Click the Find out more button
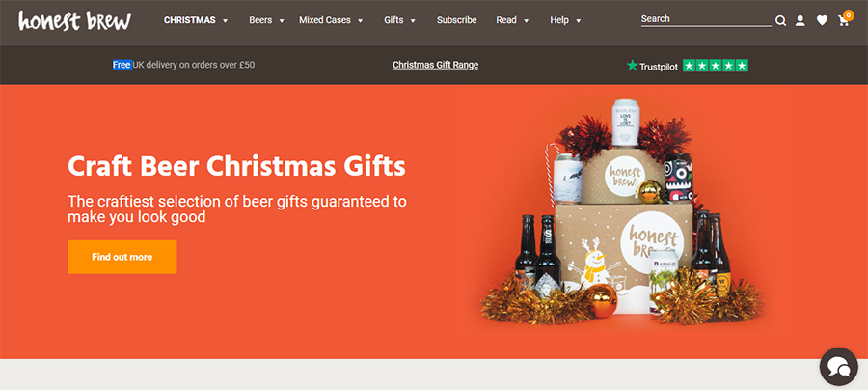The height and width of the screenshot is (390, 868). [122, 257]
